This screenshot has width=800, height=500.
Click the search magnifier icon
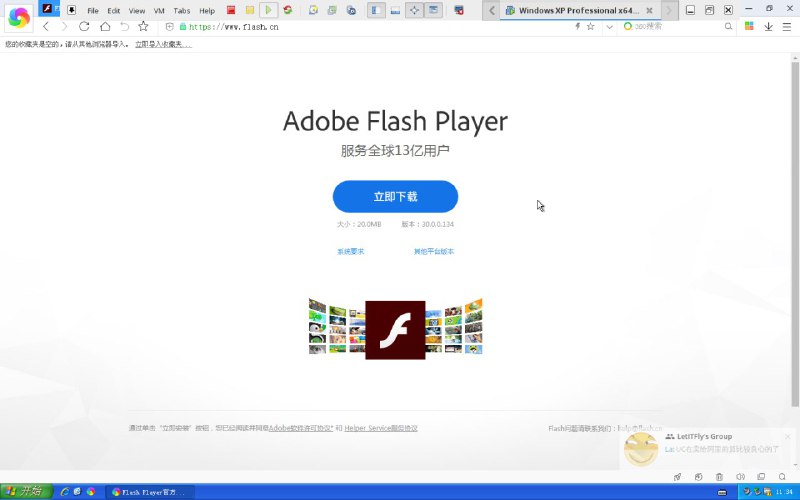point(728,27)
